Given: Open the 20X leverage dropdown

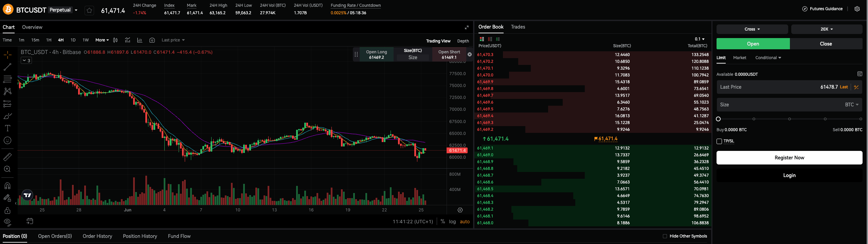Looking at the screenshot, I should pyautogui.click(x=827, y=29).
